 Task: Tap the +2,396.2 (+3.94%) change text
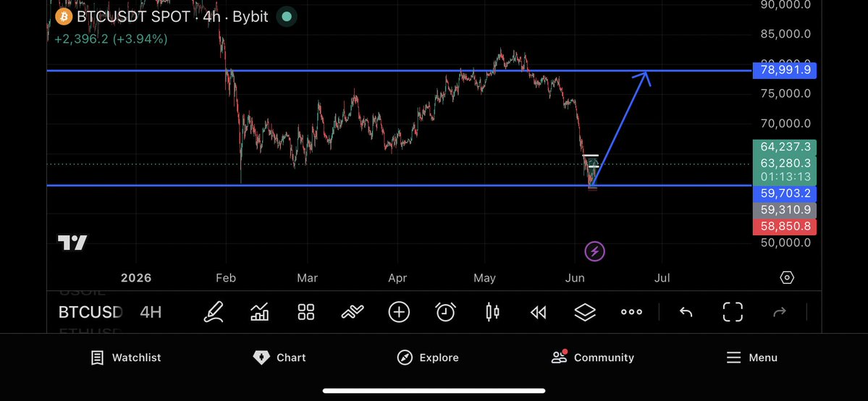[x=111, y=39]
